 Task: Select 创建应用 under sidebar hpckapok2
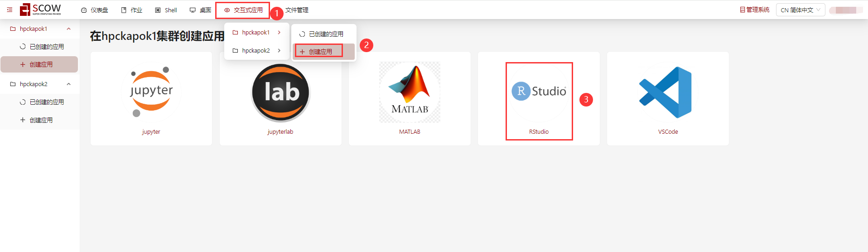click(x=40, y=120)
